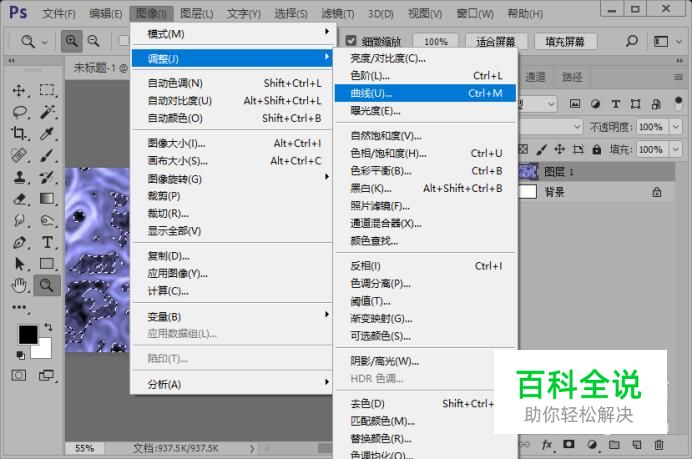This screenshot has height=459, width=692.
Task: Select the Eyedropper tool
Action: [47, 133]
